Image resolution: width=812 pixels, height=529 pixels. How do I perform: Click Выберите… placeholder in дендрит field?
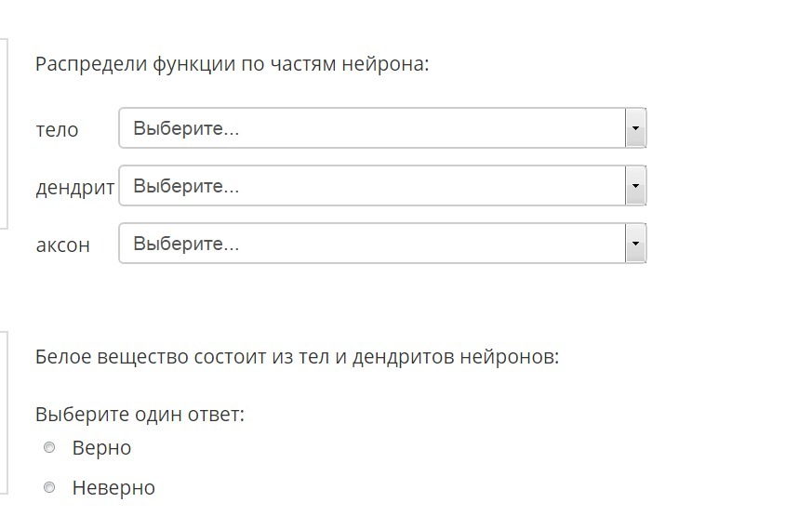(186, 186)
